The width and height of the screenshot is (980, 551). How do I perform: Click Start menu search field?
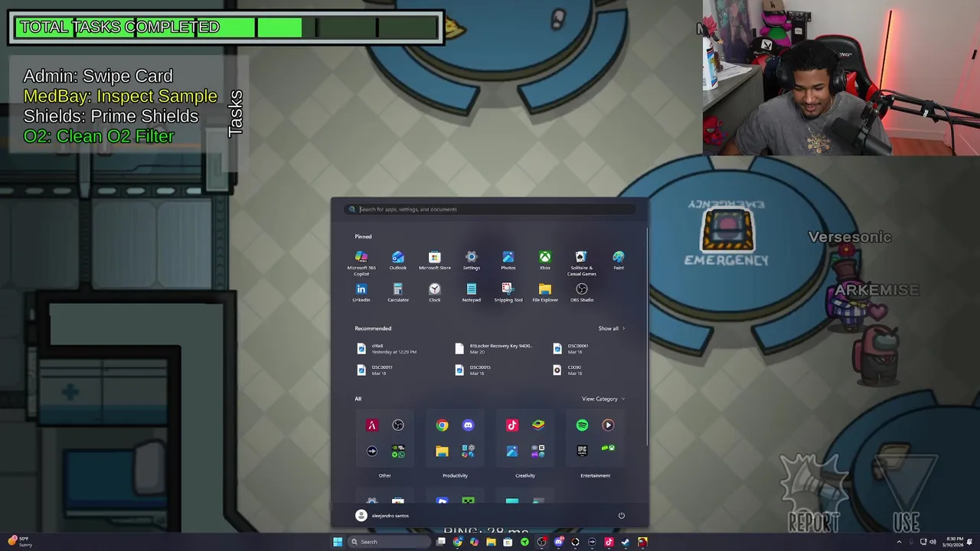click(490, 209)
